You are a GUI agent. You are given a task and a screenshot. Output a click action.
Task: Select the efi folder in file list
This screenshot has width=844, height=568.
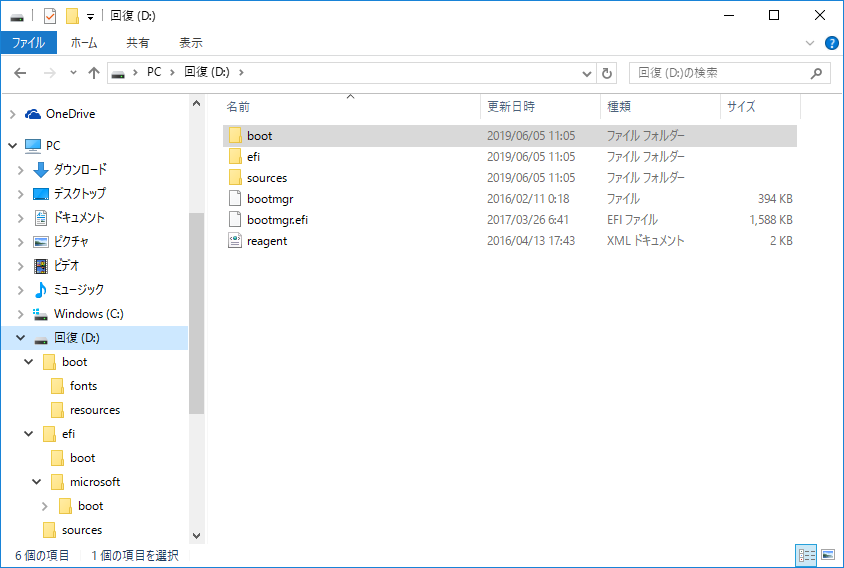(510, 157)
